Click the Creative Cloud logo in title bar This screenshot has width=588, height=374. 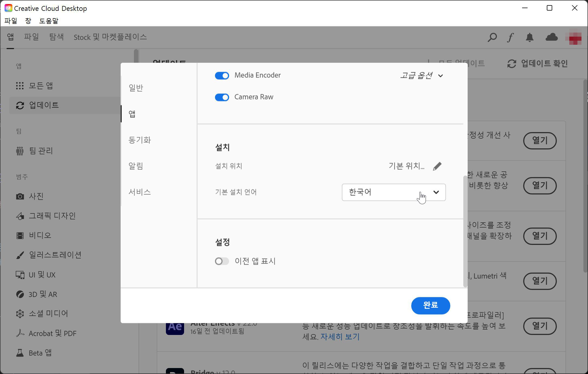coord(8,8)
